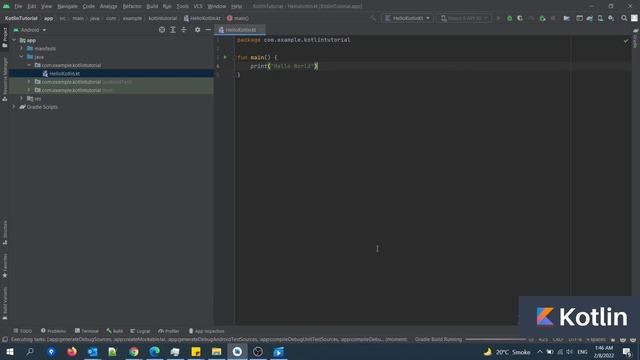The image size is (640, 360).
Task: Open the device selector Nexus dropdown
Action: pos(464,18)
